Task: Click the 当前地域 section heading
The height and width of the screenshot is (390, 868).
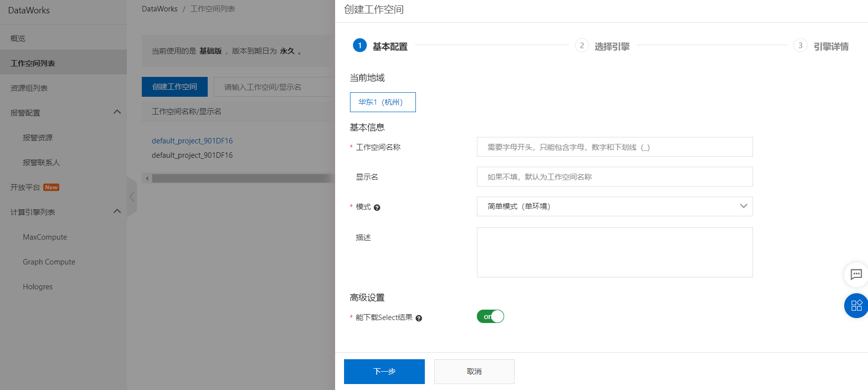Action: coord(367,78)
